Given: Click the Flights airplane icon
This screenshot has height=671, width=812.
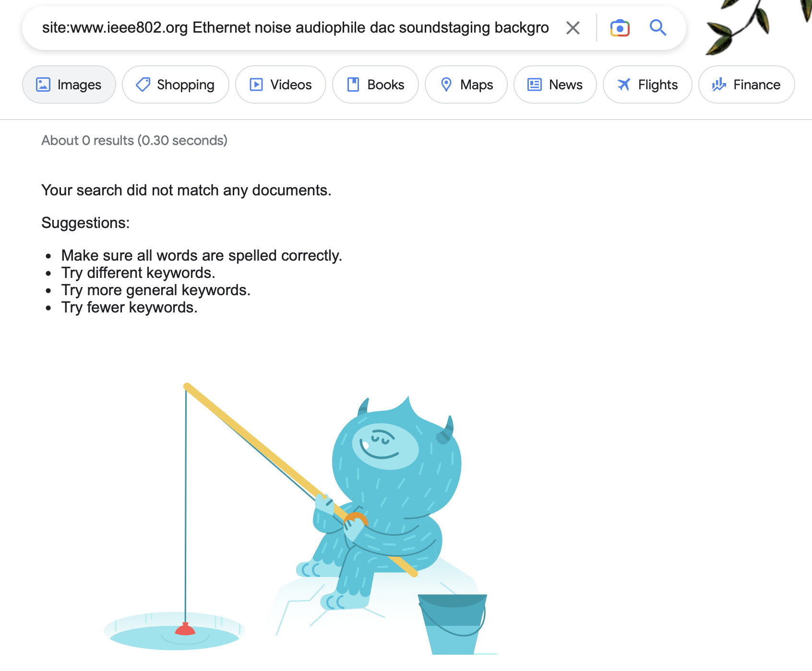Looking at the screenshot, I should click(624, 84).
